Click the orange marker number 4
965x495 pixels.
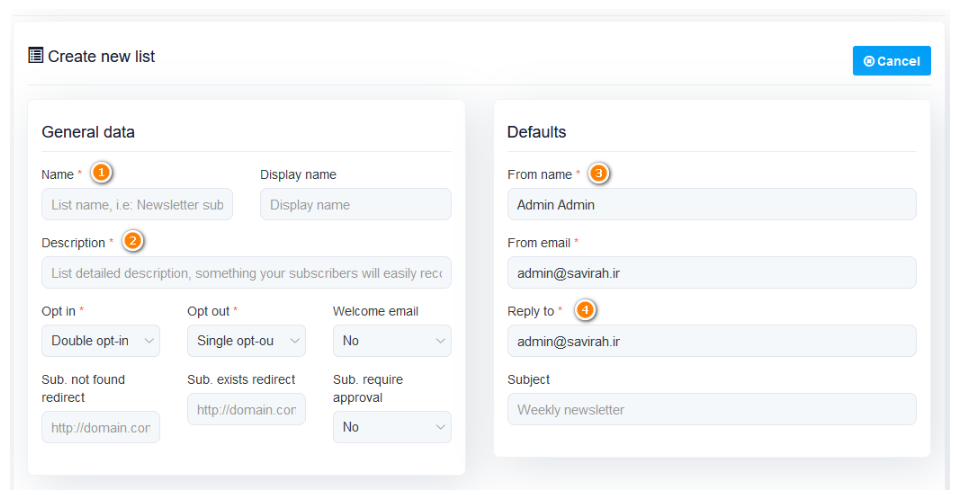coord(585,310)
